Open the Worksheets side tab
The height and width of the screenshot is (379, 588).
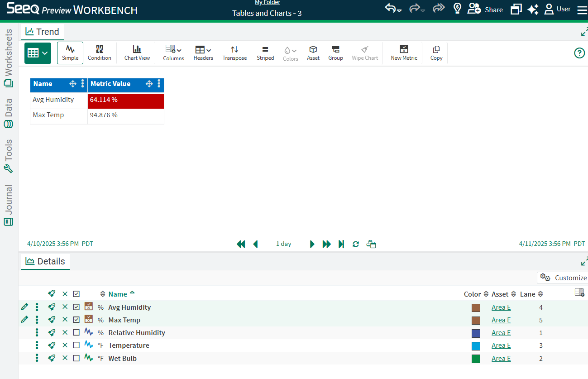click(x=9, y=58)
